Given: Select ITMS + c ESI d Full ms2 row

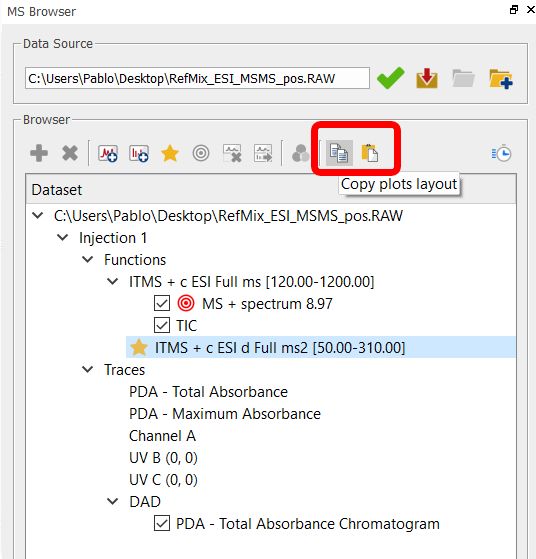Looking at the screenshot, I should tap(321, 348).
